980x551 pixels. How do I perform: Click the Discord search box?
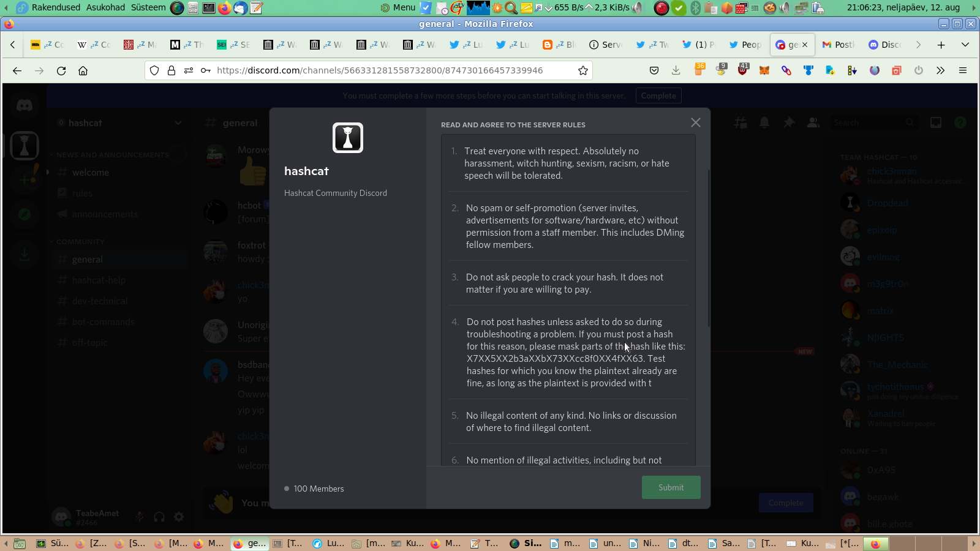click(873, 123)
